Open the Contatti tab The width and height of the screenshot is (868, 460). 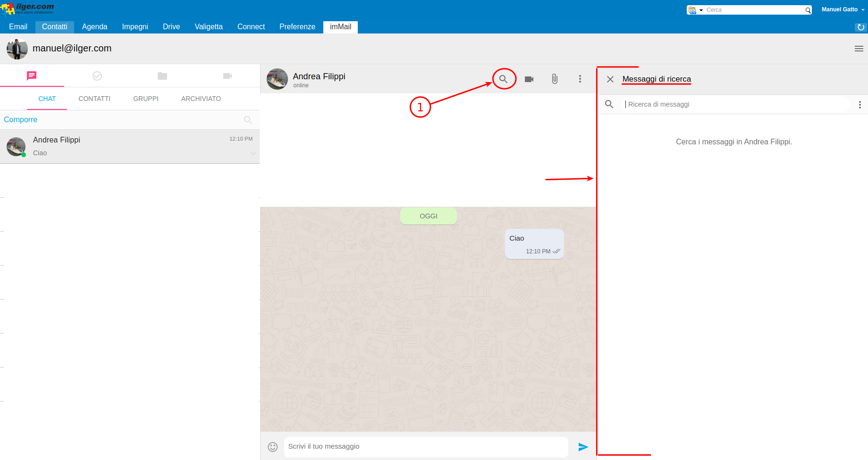coord(55,27)
